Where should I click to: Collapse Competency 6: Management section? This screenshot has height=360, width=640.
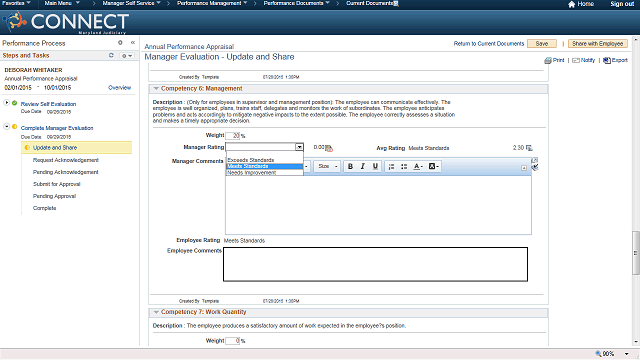click(156, 89)
